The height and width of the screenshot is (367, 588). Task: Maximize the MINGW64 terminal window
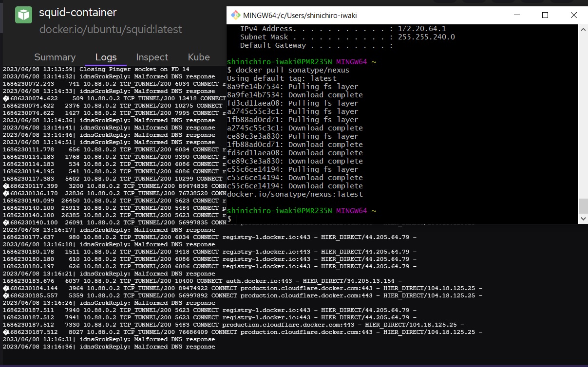tap(545, 15)
